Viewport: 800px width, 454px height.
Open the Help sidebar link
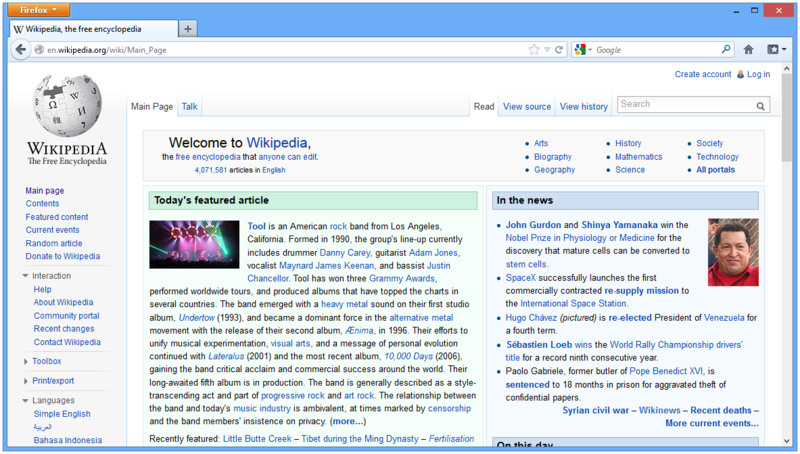click(x=42, y=289)
